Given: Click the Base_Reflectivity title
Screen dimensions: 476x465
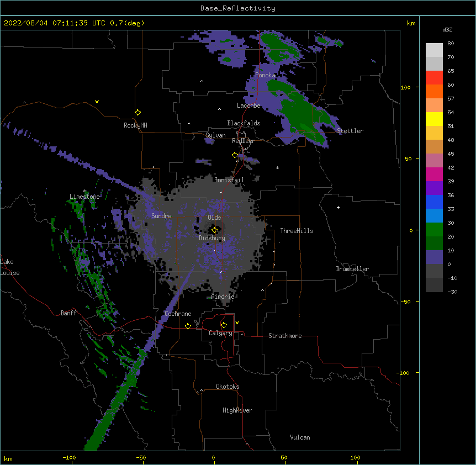Looking at the screenshot, I should [x=238, y=8].
